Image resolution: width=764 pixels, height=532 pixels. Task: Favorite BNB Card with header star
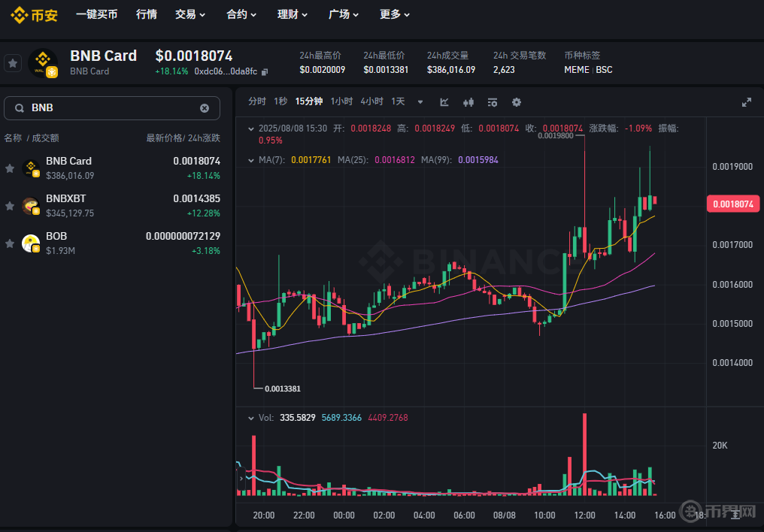tap(13, 63)
